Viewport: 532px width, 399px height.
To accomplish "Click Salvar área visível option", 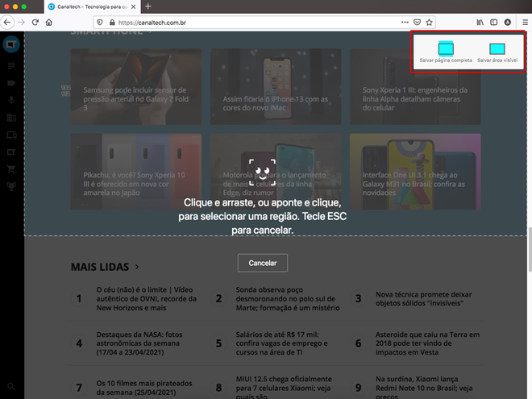I will point(497,52).
